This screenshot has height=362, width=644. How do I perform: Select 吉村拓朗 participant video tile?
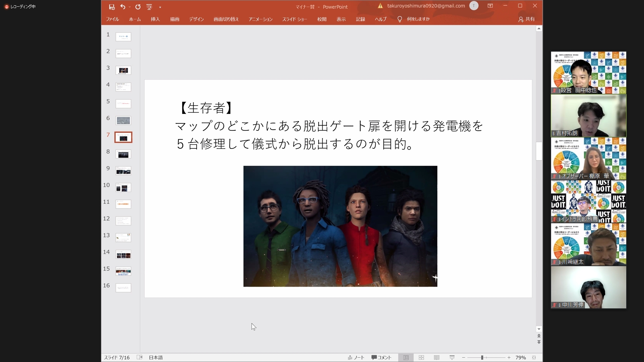[x=589, y=116]
